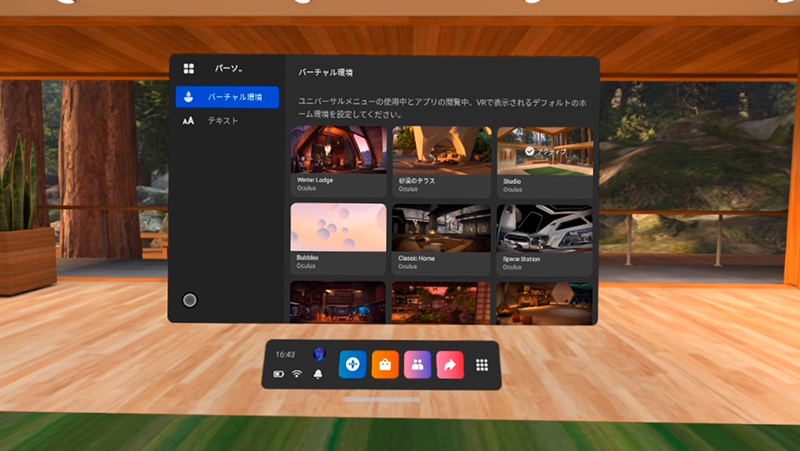Click the Wi-Fi status icon
Screen dimensions: 800x451
click(297, 374)
